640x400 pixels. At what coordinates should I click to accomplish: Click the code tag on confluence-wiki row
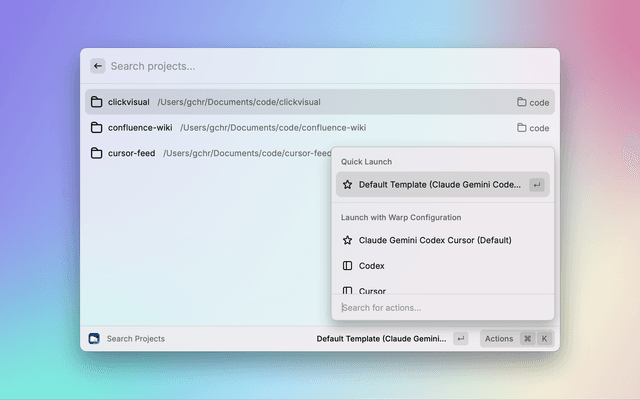click(533, 128)
